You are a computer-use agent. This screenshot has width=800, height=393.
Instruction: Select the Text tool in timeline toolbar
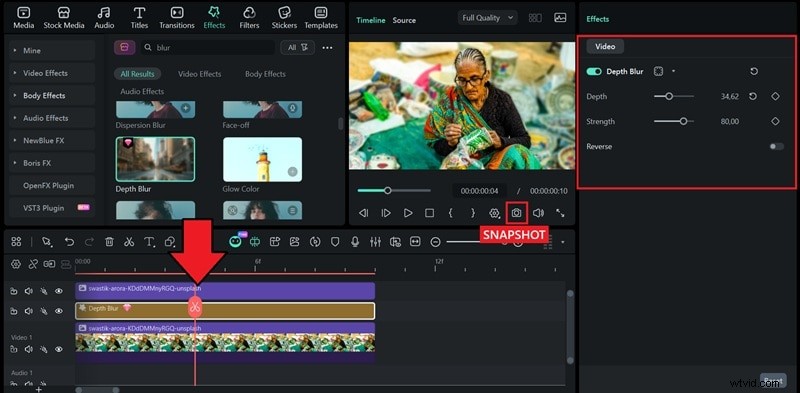(149, 242)
